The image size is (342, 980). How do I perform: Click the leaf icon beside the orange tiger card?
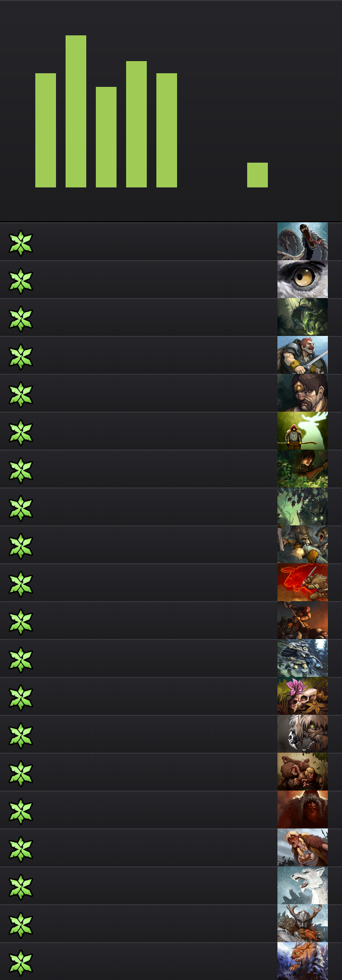point(21,963)
